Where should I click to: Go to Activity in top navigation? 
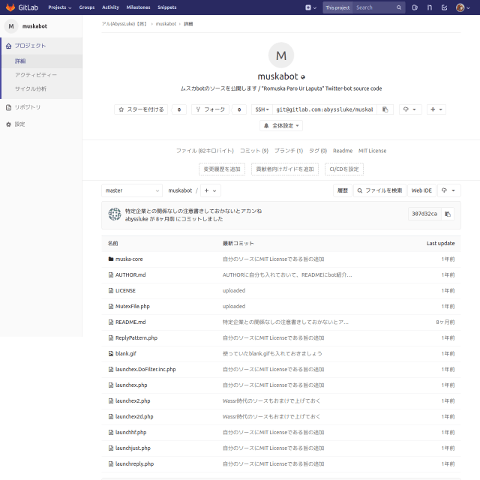(x=110, y=7)
